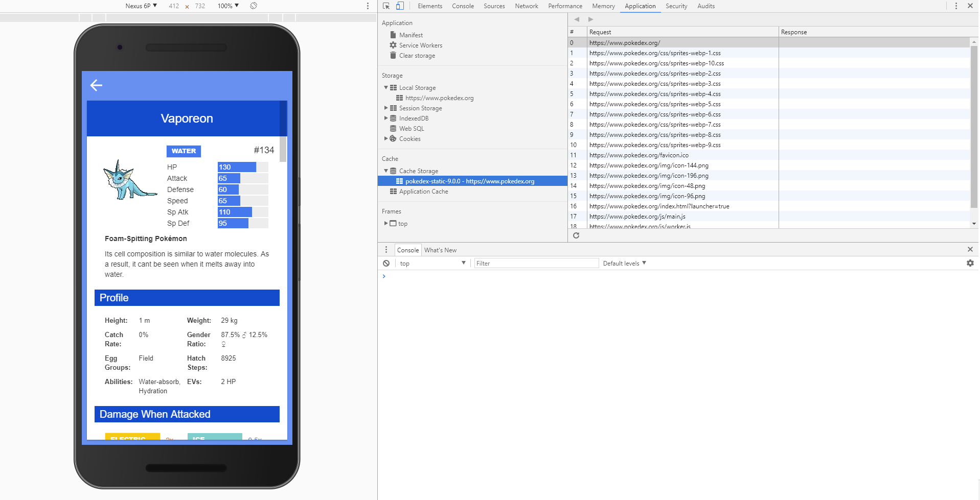Image resolution: width=980 pixels, height=500 pixels.
Task: Expand the Cookies node
Action: point(386,138)
